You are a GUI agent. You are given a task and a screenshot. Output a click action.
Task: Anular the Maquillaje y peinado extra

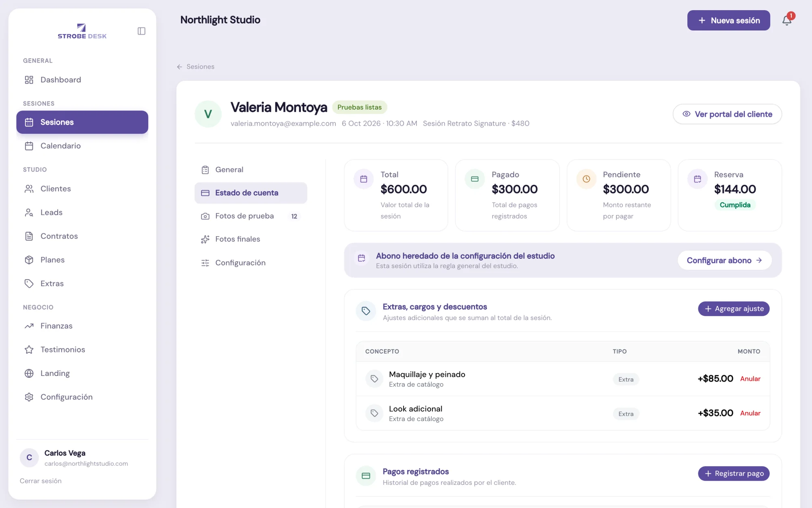point(750,379)
